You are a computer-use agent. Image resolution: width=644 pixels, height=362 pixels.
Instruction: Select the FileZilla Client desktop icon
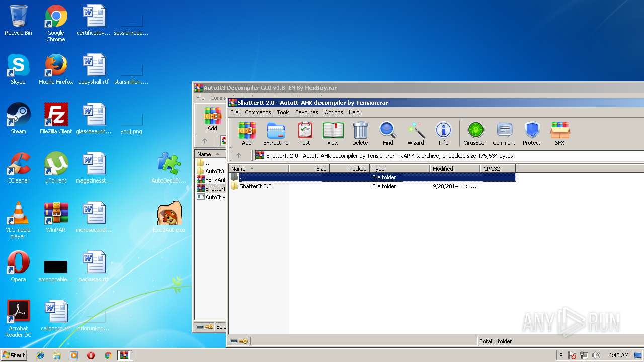tap(56, 119)
